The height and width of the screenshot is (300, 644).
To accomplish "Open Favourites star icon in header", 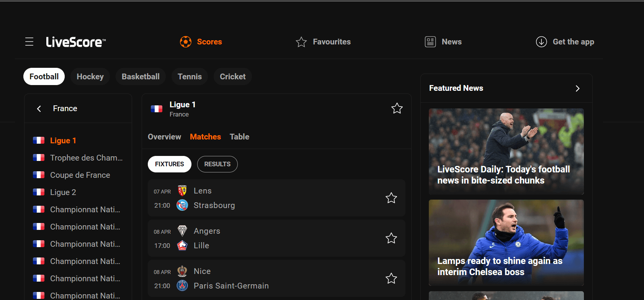I will pyautogui.click(x=301, y=42).
